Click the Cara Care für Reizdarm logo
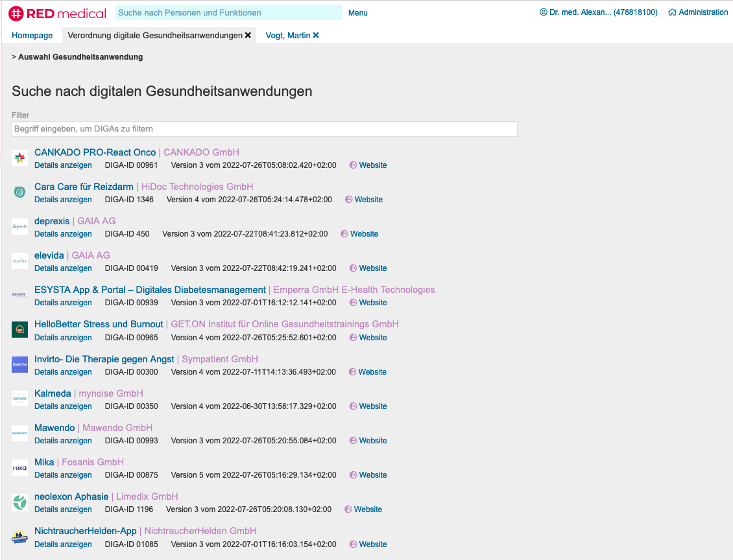The image size is (733, 560). 19,192
